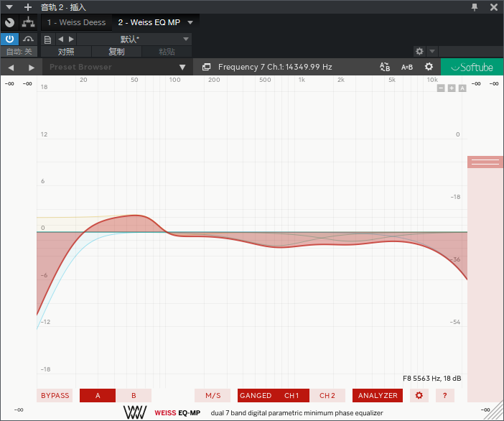Image resolution: width=504 pixels, height=421 pixels.
Task: Open host gear settings icon
Action: 419,51
